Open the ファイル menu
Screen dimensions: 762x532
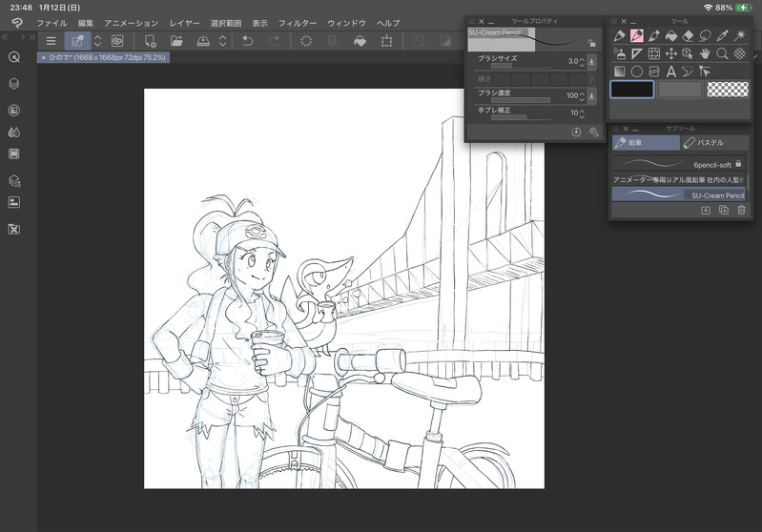pyautogui.click(x=51, y=23)
